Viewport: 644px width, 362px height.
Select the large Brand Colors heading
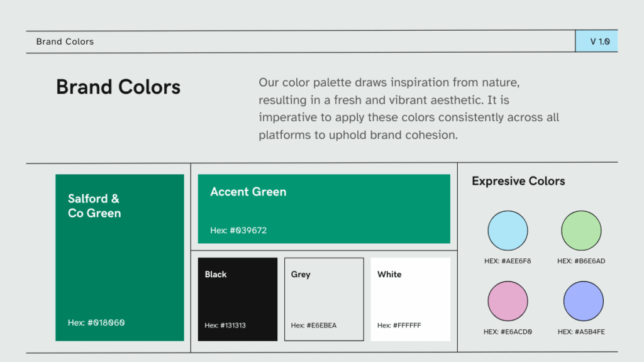pos(118,87)
